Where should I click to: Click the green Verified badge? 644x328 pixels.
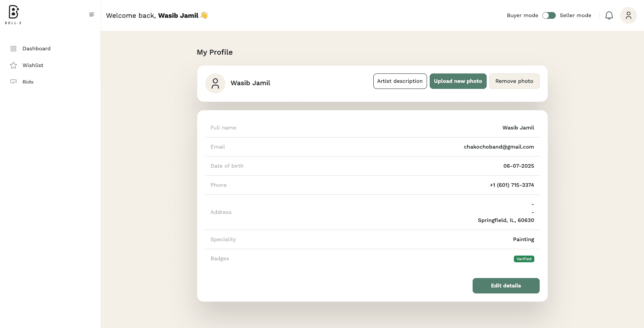(x=524, y=259)
